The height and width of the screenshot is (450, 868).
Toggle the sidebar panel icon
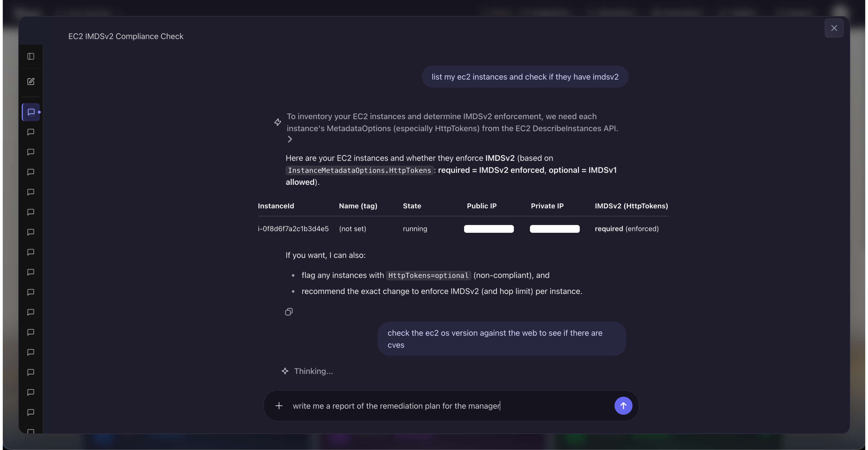click(x=31, y=56)
